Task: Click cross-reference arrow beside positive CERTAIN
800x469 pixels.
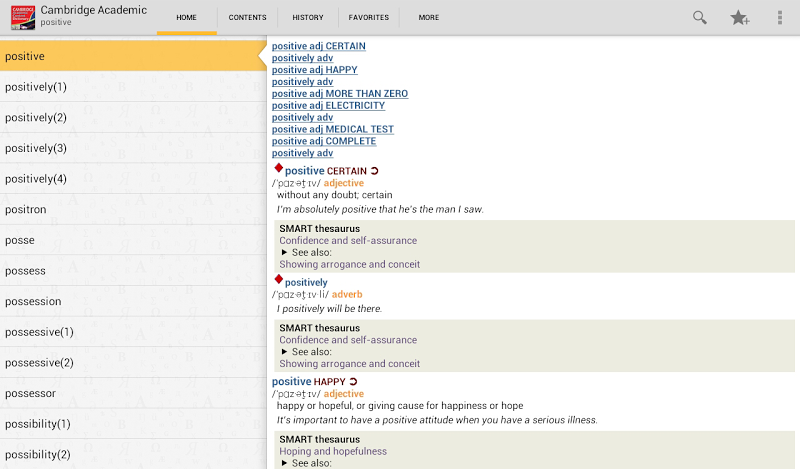Action: coord(374,171)
